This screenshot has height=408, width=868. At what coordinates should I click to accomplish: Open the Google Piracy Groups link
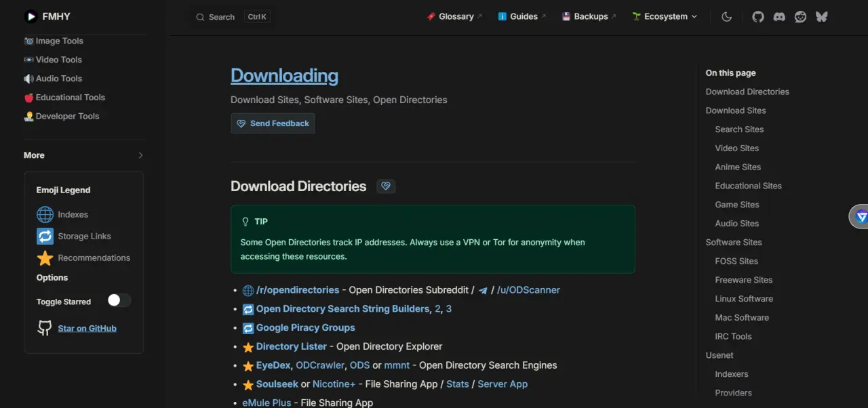tap(305, 328)
